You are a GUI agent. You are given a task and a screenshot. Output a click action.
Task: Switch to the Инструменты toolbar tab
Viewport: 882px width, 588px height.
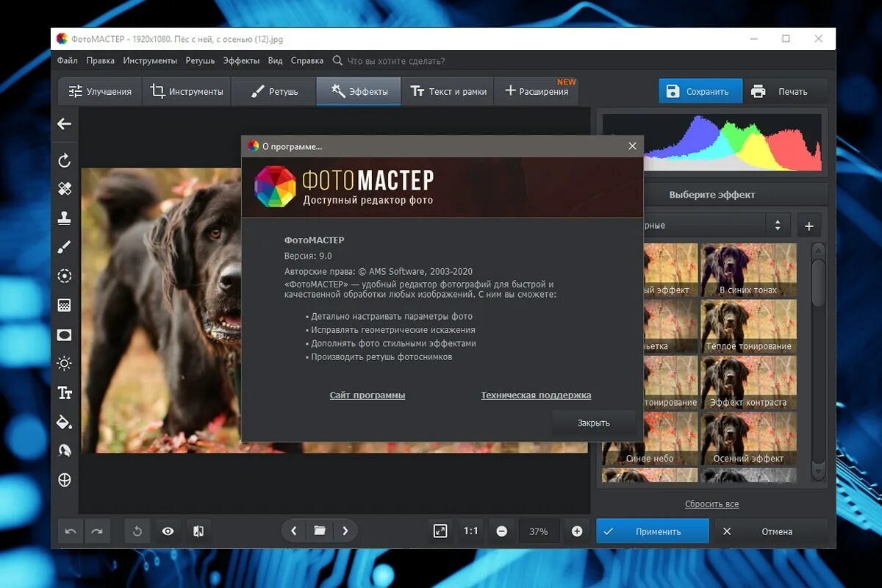tap(186, 91)
